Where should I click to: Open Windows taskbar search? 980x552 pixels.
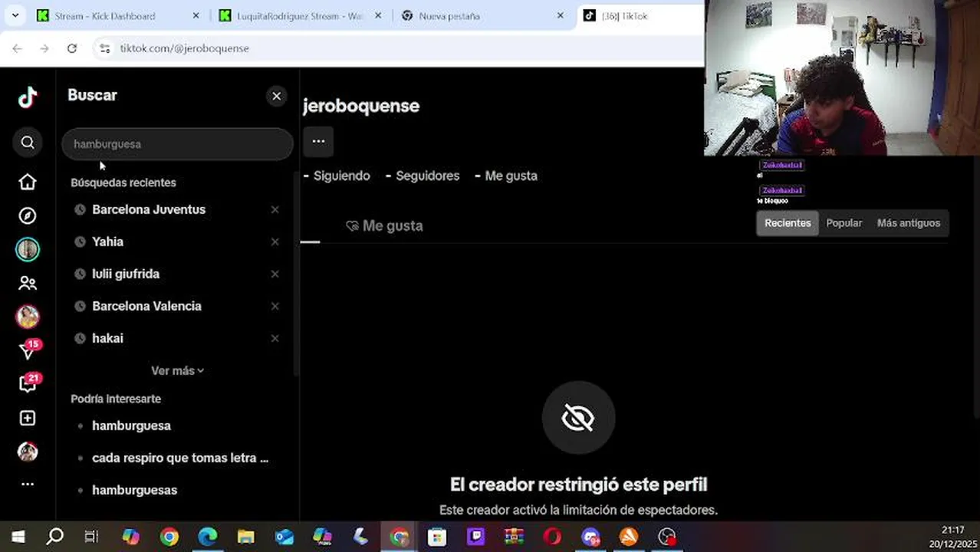coord(54,537)
